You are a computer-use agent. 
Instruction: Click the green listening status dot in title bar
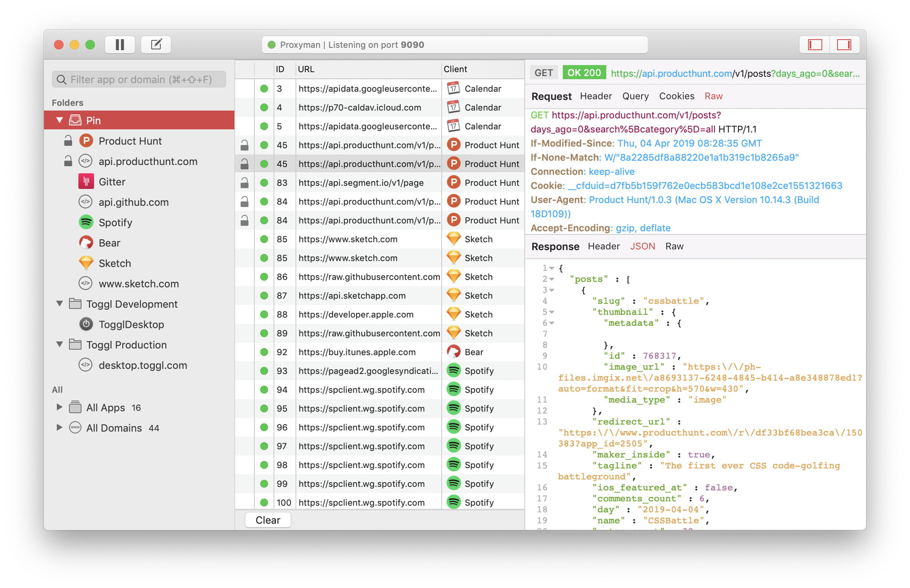tap(271, 45)
